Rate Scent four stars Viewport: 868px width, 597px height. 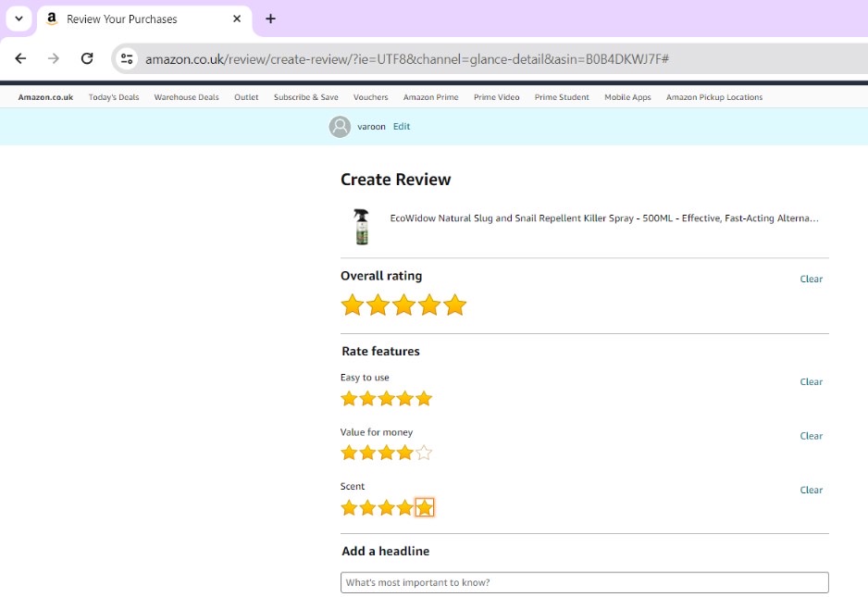point(405,508)
